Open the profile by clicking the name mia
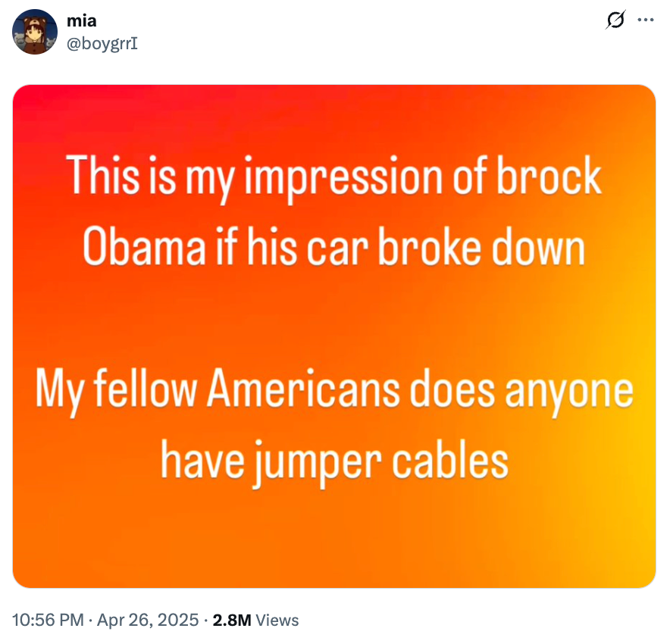The height and width of the screenshot is (644, 670). click(80, 20)
